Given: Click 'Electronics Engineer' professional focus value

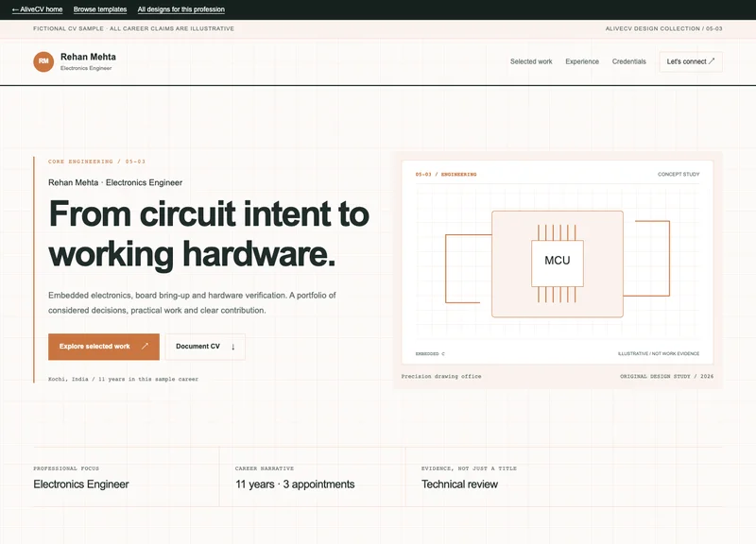Looking at the screenshot, I should pyautogui.click(x=81, y=484).
